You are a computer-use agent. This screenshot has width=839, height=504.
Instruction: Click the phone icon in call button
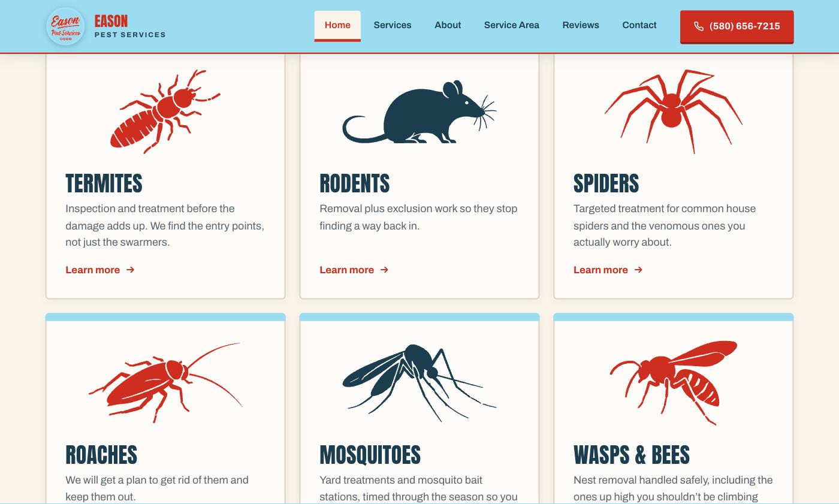click(699, 26)
